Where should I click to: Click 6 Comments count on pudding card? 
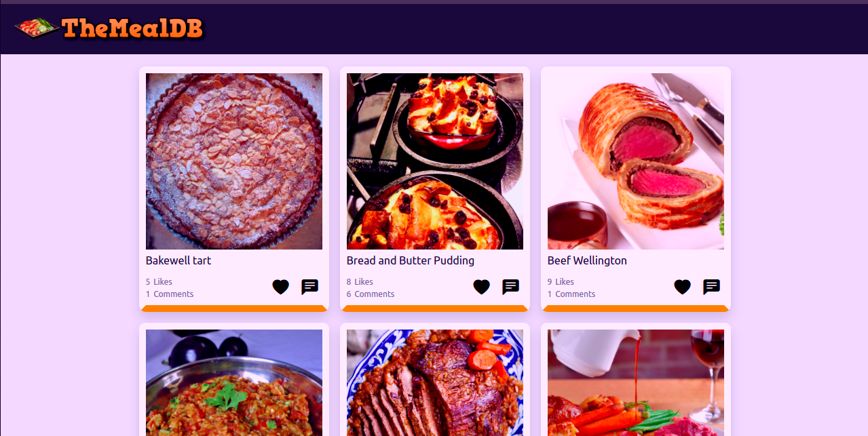coord(371,294)
